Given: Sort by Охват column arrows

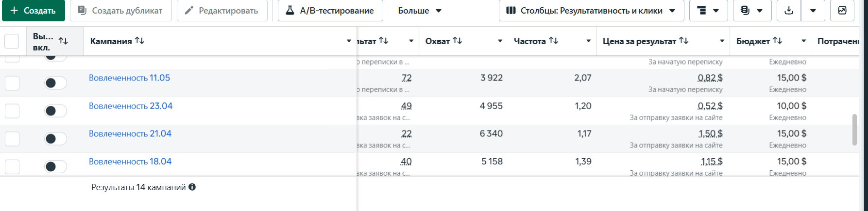Looking at the screenshot, I should 457,41.
